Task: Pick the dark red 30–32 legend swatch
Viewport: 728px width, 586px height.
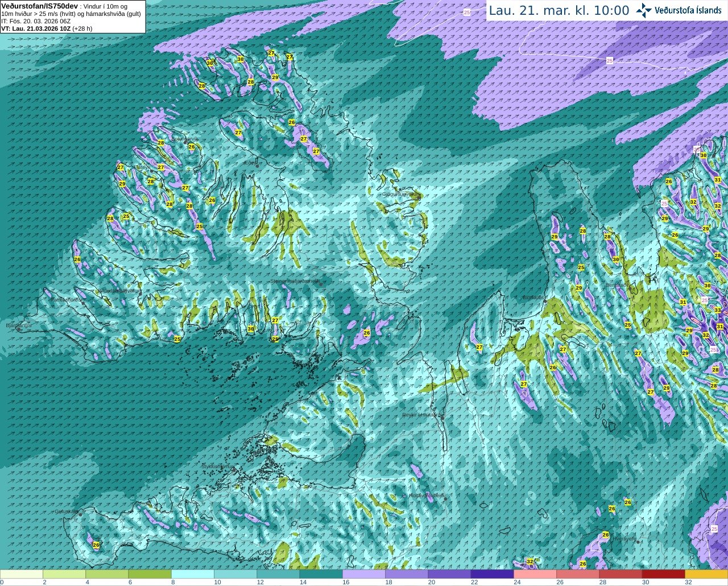Action: [x=663, y=574]
